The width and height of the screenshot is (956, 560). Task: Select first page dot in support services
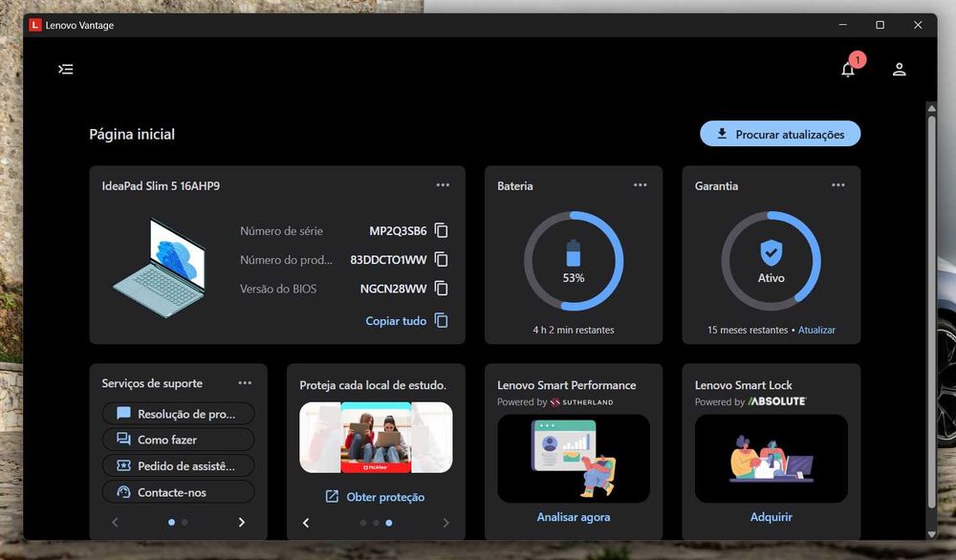(x=171, y=522)
